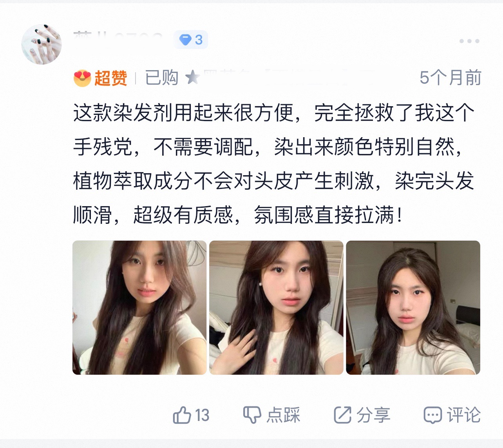
Task: Tap the 评论 comment label
Action: 464,415
